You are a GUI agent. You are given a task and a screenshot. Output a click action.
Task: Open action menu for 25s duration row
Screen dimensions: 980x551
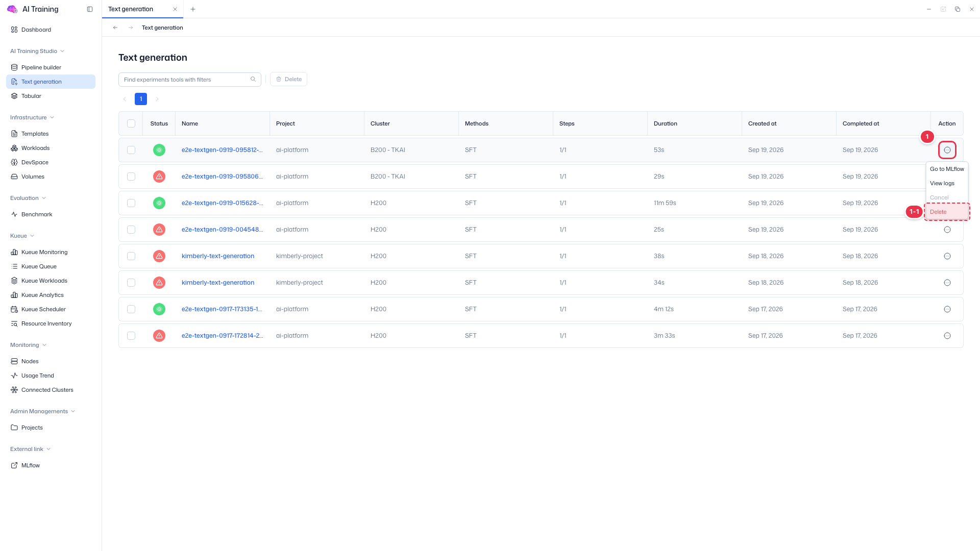(x=947, y=230)
